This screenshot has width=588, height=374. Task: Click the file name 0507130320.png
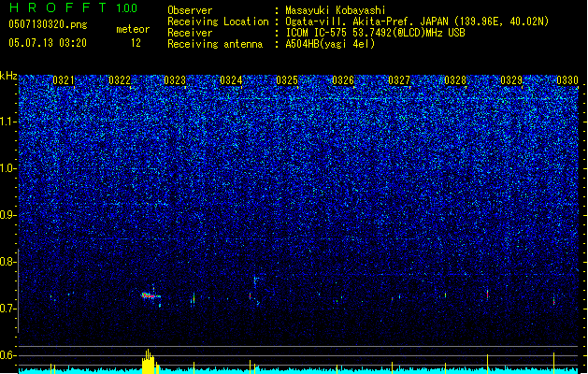[48, 24]
